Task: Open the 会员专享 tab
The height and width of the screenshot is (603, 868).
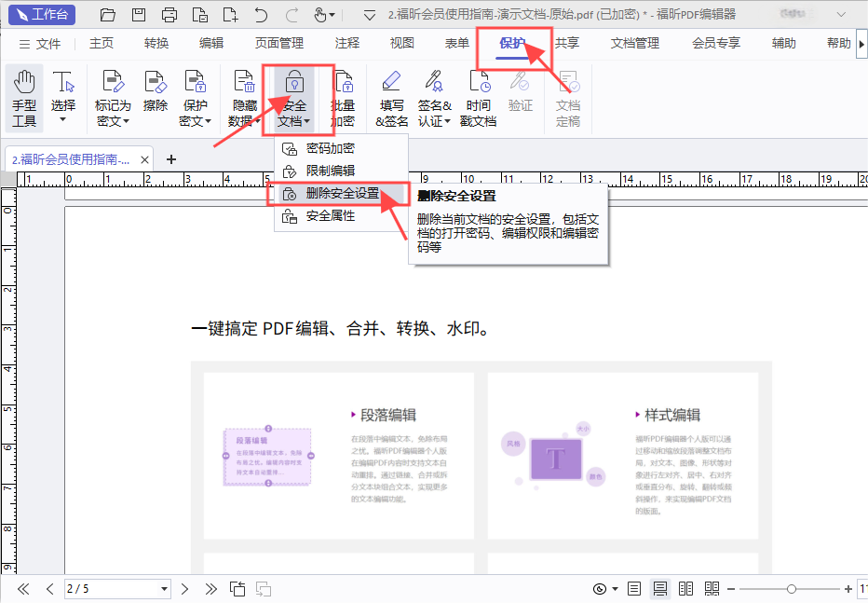Action: (716, 43)
